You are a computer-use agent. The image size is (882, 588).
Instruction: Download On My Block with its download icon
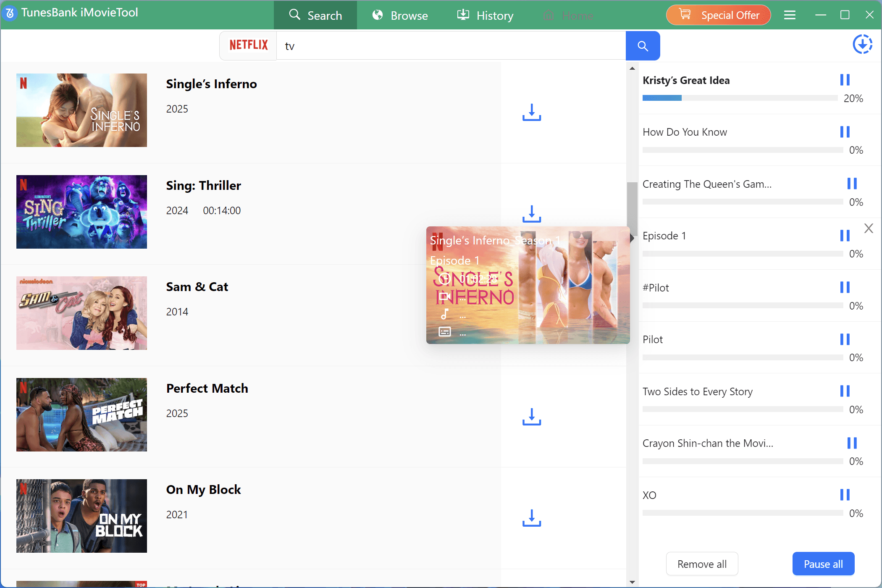click(532, 518)
